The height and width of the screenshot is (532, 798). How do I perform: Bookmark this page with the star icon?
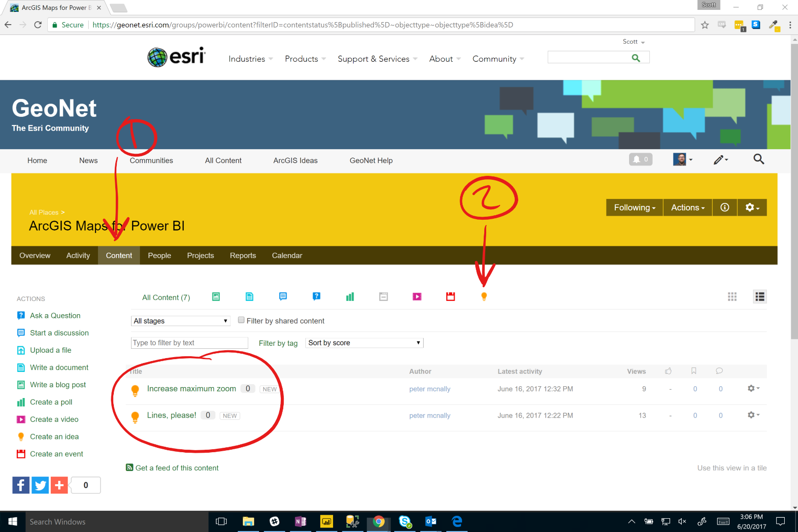click(705, 25)
